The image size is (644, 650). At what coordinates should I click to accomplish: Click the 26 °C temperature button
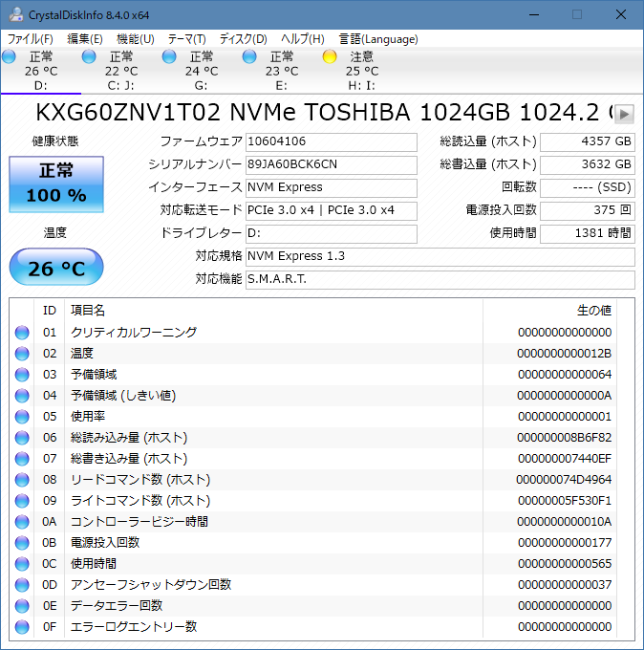[56, 267]
